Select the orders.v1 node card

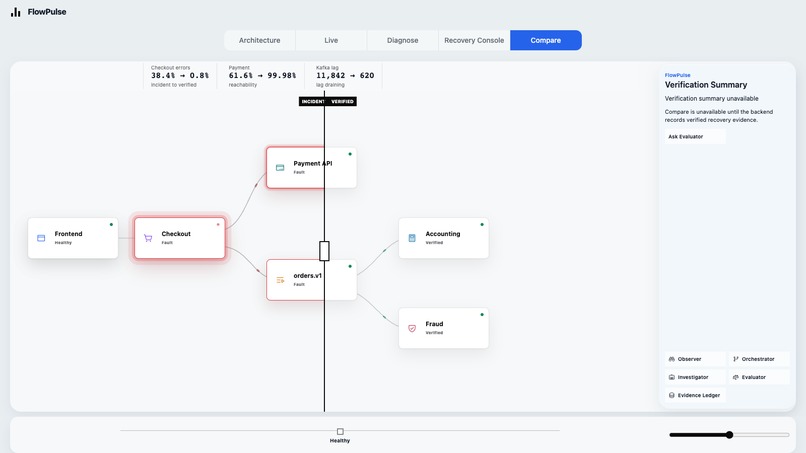point(311,280)
